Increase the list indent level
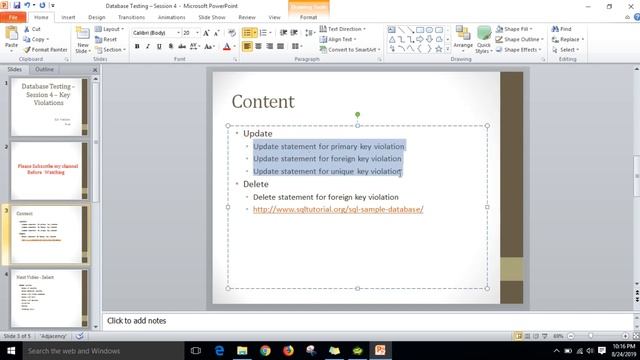640x360 pixels. tap(294, 33)
